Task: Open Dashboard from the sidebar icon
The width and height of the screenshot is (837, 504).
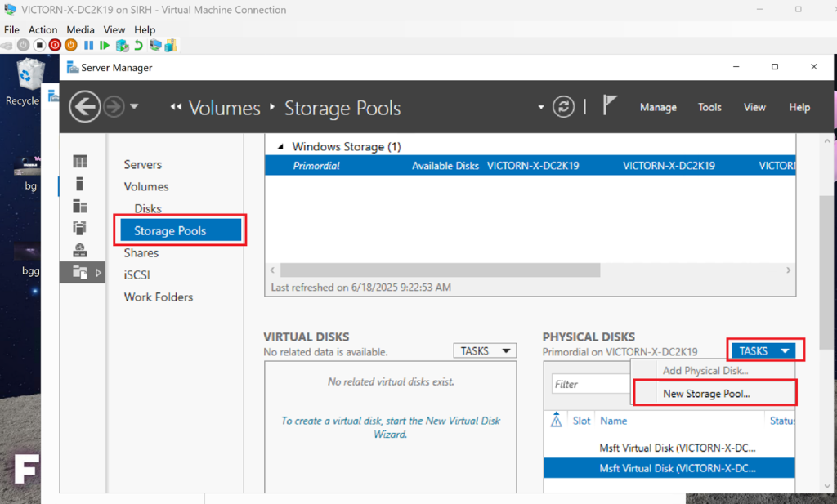Action: tap(80, 162)
